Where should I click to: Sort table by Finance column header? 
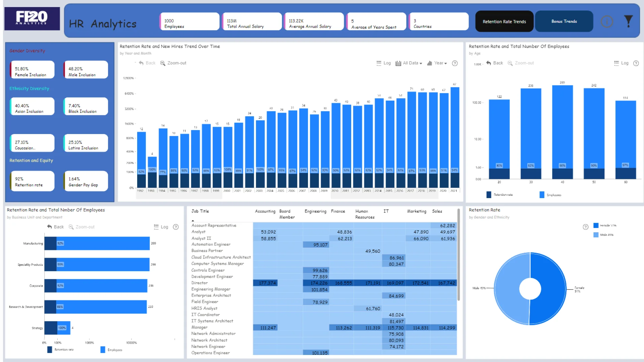tap(338, 212)
